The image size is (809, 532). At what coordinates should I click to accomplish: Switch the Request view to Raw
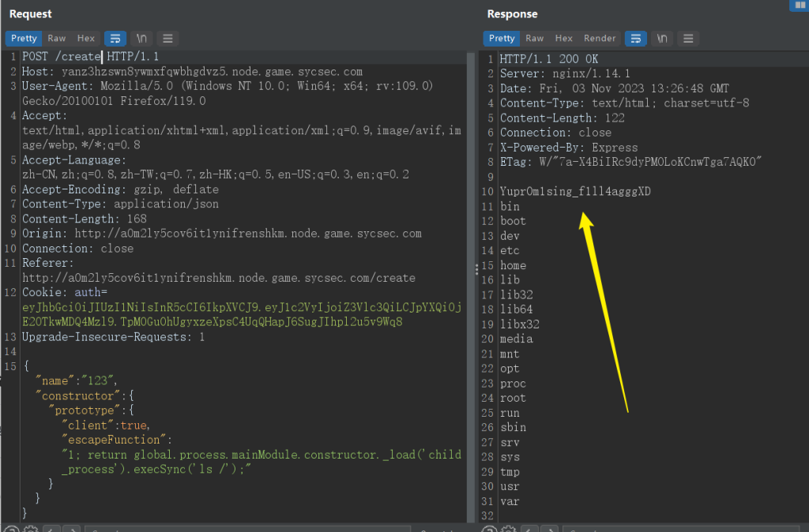point(57,38)
